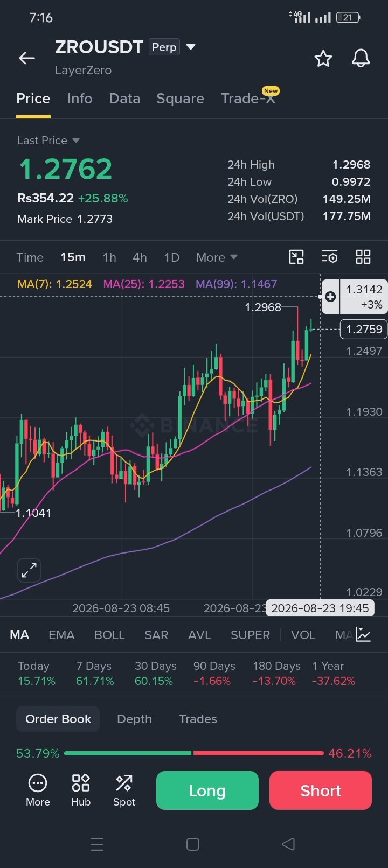388x868 pixels.
Task: Tap the green buy ratio bar
Action: coord(128,753)
